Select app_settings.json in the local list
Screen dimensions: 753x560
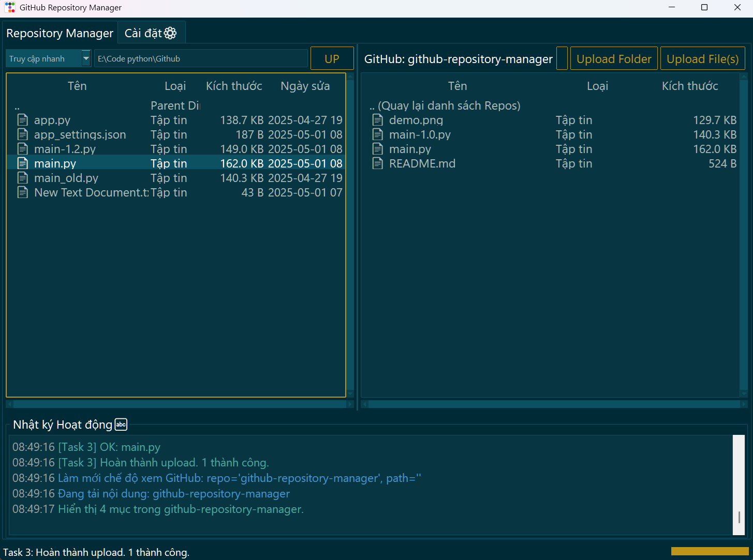(x=176, y=134)
